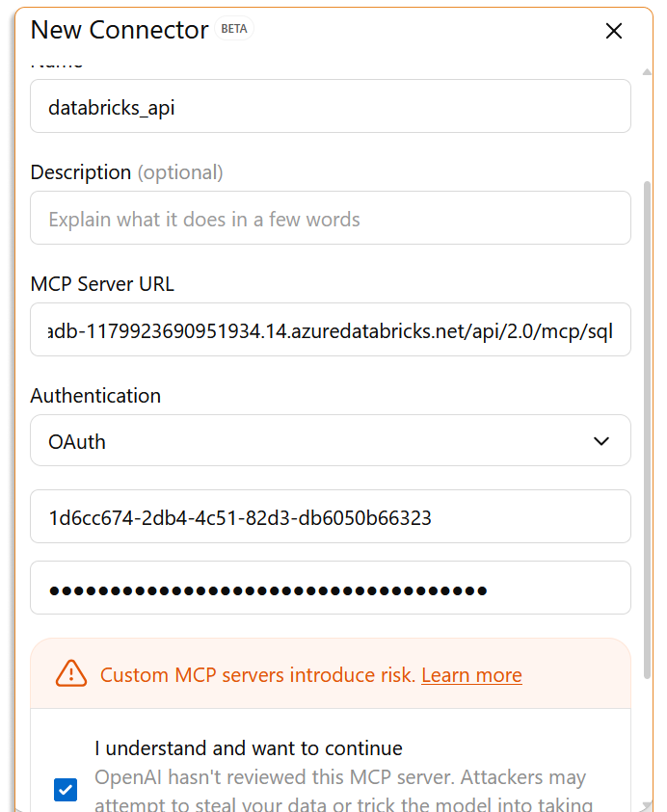Uncheck I understand and want to continue
The height and width of the screenshot is (812, 667).
(x=66, y=790)
